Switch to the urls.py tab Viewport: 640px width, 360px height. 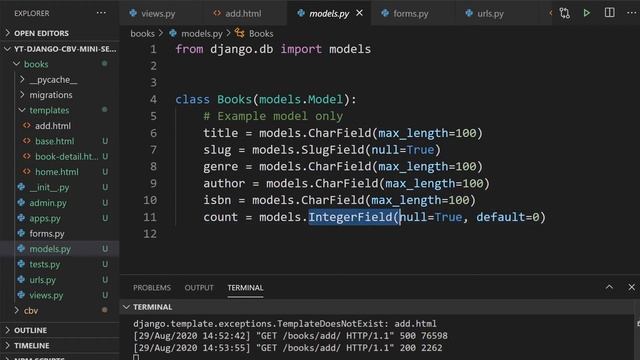pyautogui.click(x=490, y=13)
